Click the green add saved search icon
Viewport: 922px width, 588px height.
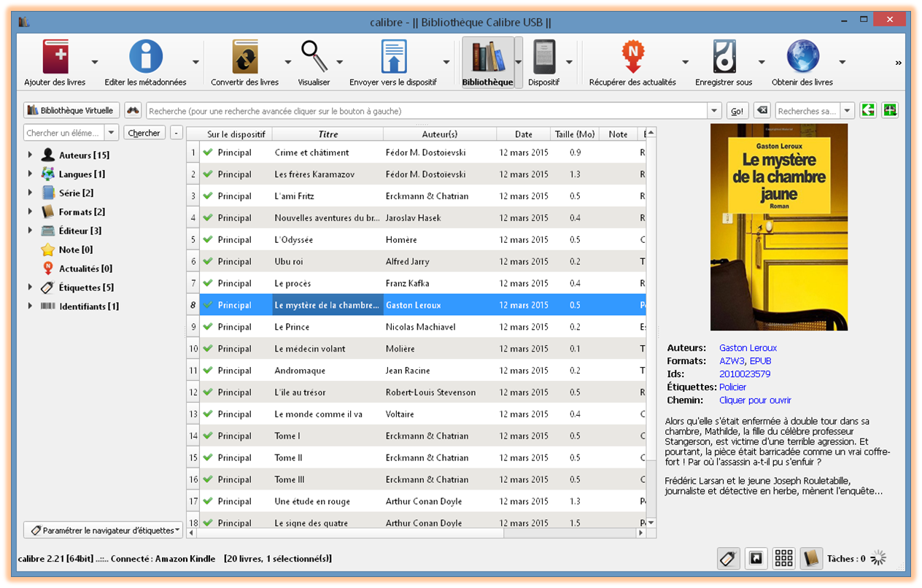[x=890, y=110]
